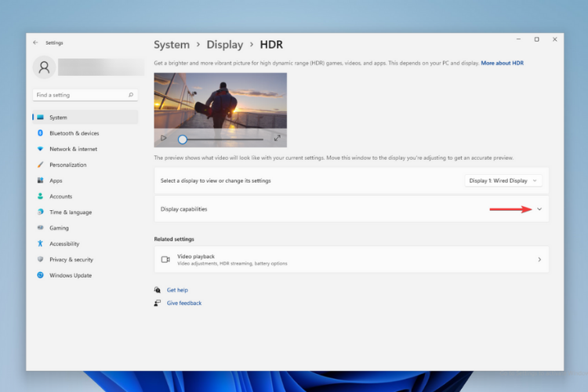Open Network & internet settings
The width and height of the screenshot is (588, 392).
[73, 149]
